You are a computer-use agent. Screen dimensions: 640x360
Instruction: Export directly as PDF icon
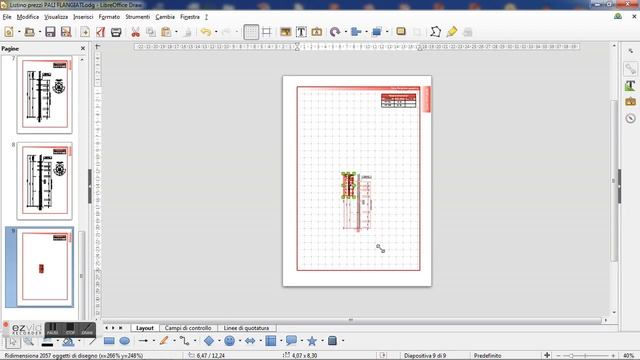pyautogui.click(x=100, y=32)
